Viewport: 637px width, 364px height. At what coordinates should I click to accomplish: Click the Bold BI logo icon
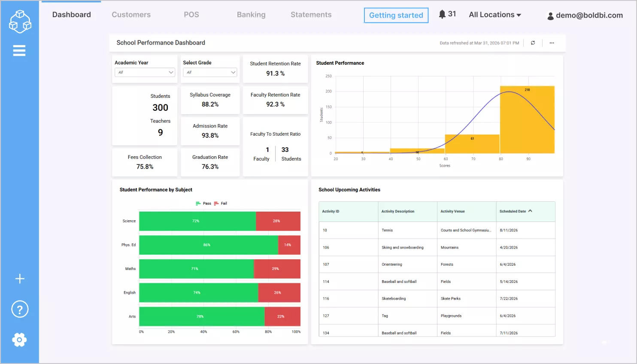pos(19,21)
